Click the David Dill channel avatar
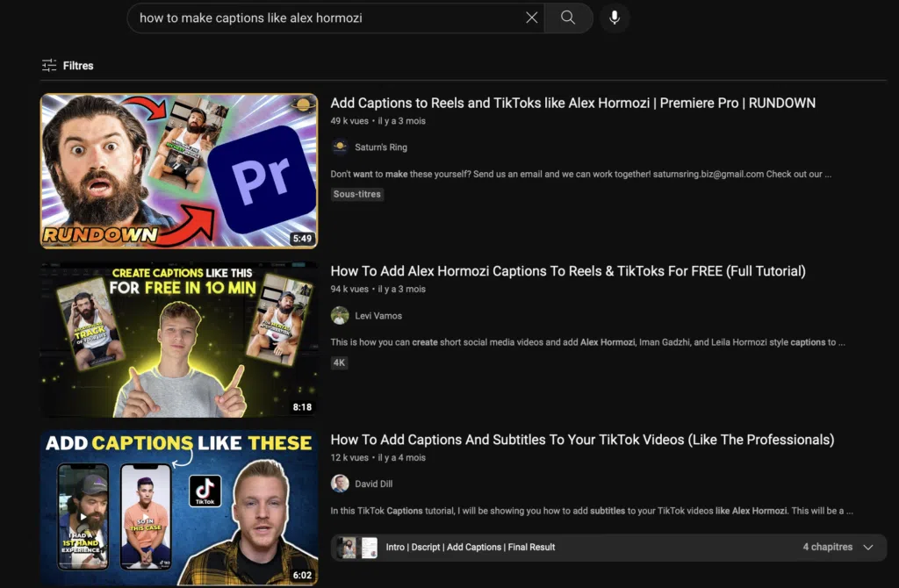The width and height of the screenshot is (899, 588). [340, 484]
